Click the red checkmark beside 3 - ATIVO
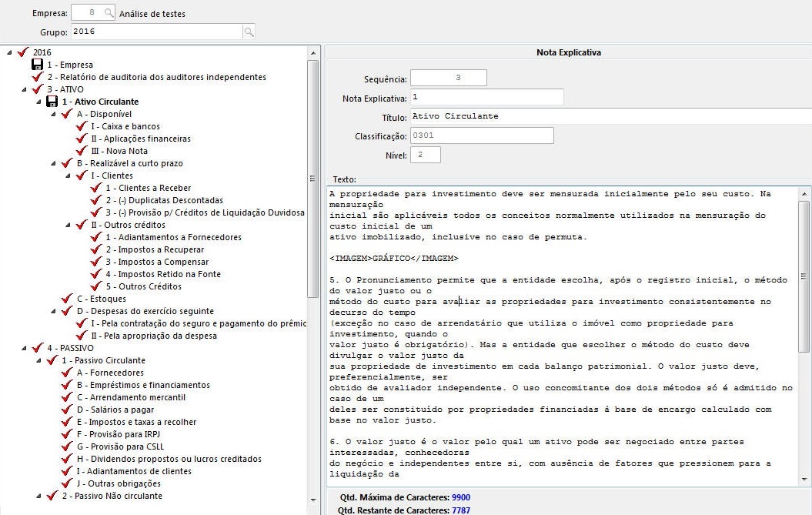 [x=37, y=89]
